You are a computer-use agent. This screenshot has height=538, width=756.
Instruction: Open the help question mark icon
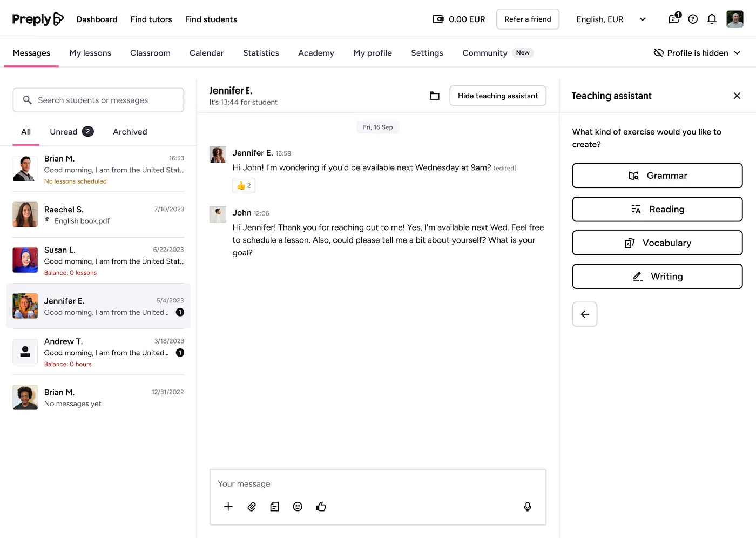click(x=693, y=19)
